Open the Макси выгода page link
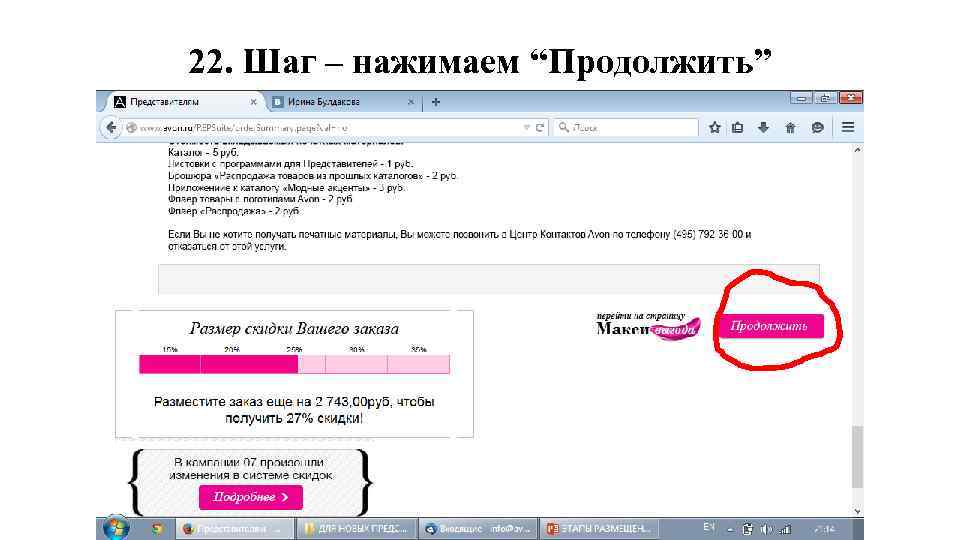The height and width of the screenshot is (540, 960). point(648,326)
